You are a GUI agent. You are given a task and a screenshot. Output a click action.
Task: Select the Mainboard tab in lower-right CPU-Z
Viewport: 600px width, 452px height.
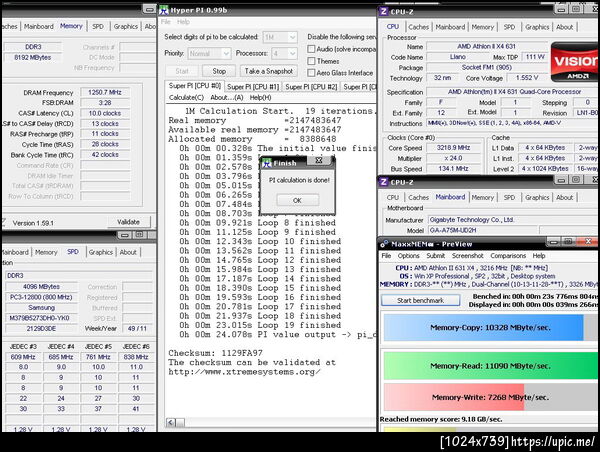click(450, 197)
